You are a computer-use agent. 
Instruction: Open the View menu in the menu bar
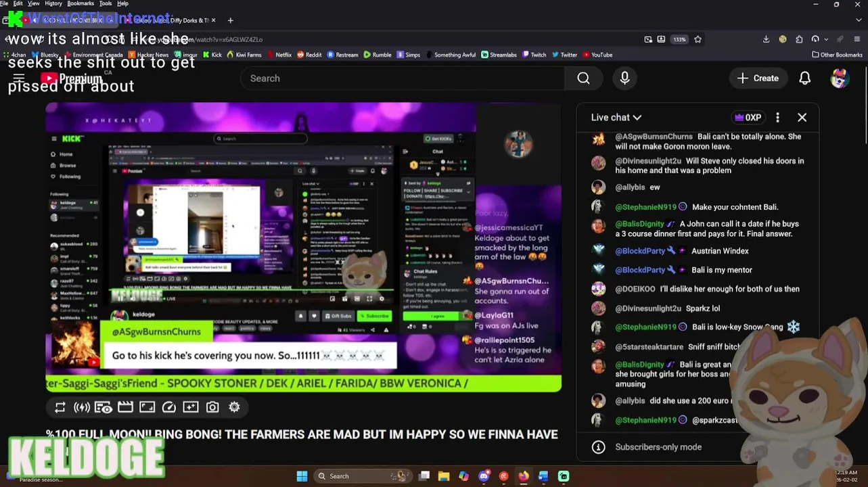pos(33,3)
